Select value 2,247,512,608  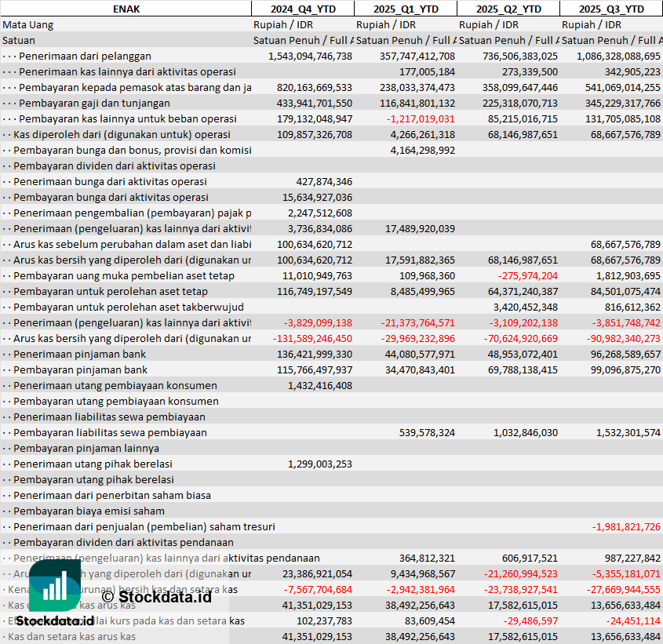(x=320, y=213)
